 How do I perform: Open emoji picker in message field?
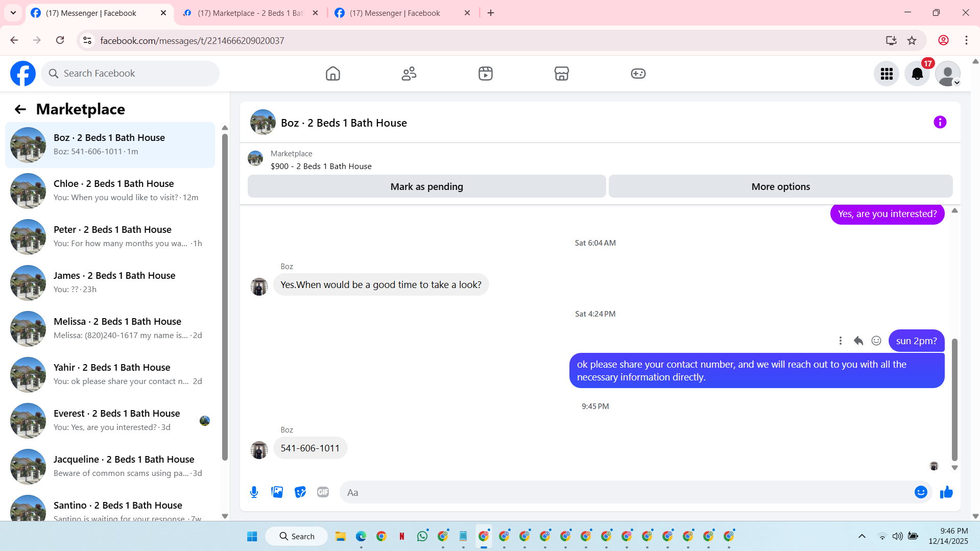click(x=921, y=492)
